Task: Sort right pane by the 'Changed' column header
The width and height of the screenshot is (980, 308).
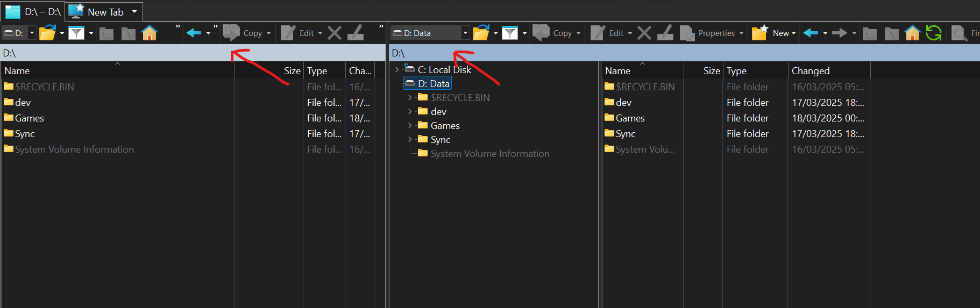Action: 810,71
